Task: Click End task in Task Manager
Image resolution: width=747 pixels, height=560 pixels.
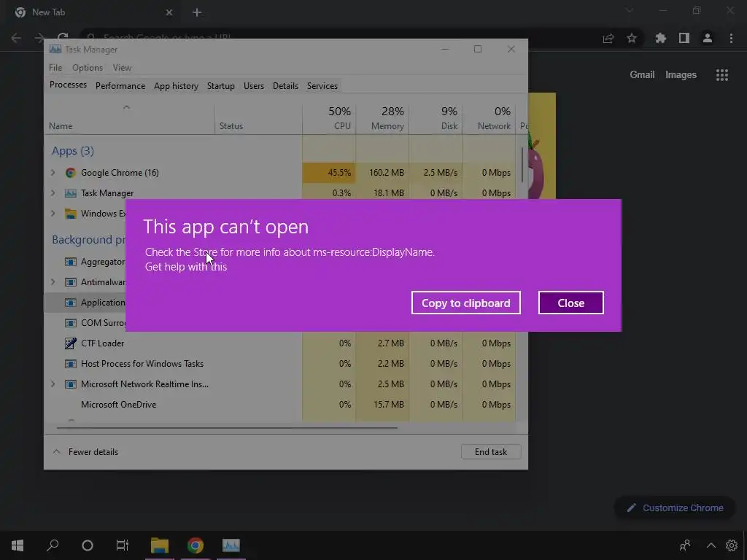Action: [x=491, y=452]
